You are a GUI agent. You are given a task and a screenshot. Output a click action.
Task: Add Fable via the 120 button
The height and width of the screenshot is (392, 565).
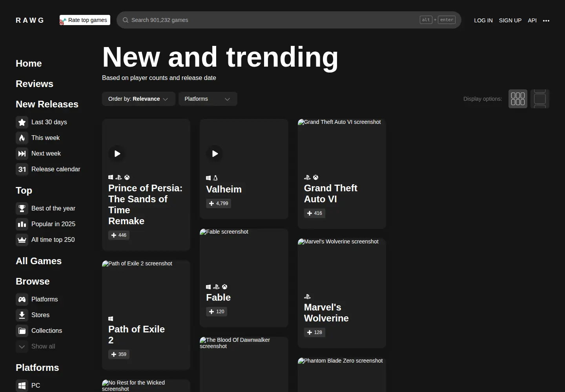[x=217, y=312]
